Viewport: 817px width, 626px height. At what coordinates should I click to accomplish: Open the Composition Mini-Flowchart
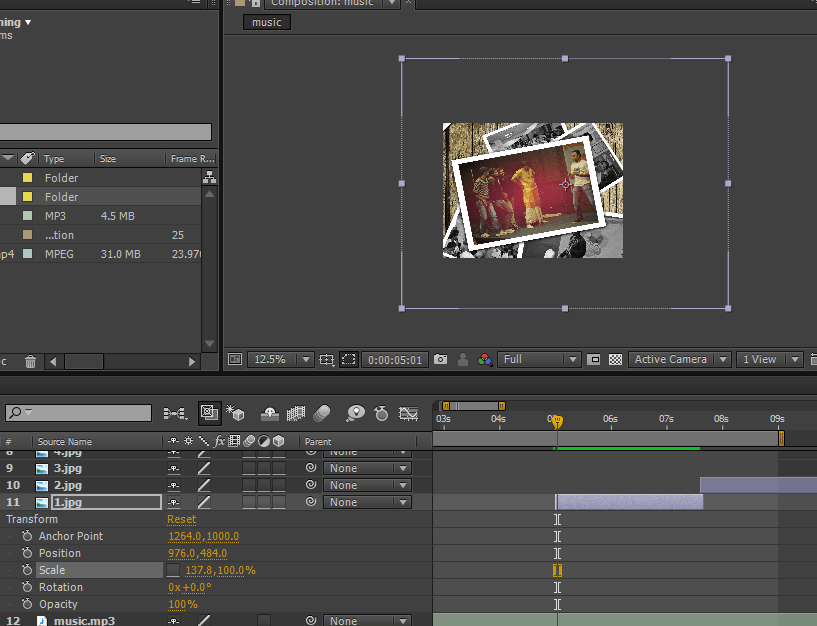coord(175,413)
